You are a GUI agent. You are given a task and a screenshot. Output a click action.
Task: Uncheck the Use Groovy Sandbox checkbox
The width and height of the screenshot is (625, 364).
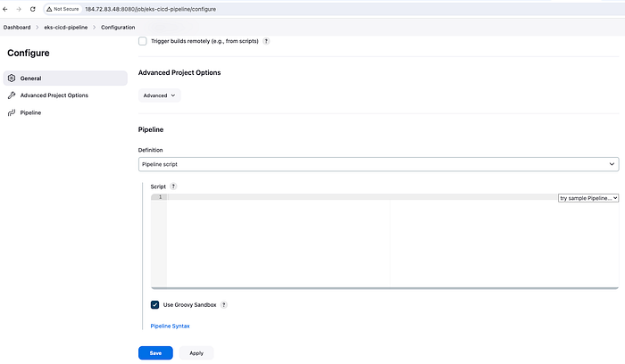(154, 304)
